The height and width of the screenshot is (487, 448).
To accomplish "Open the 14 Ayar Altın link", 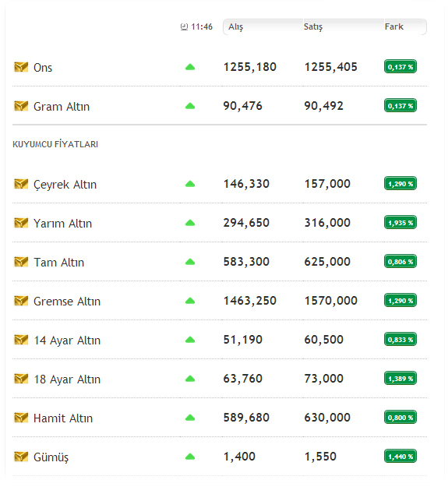I will [67, 341].
